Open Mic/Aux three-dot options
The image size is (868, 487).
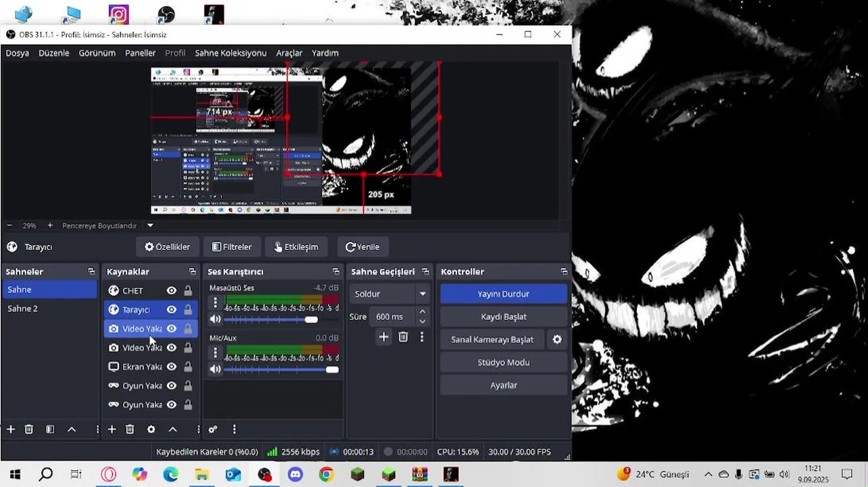tap(216, 352)
